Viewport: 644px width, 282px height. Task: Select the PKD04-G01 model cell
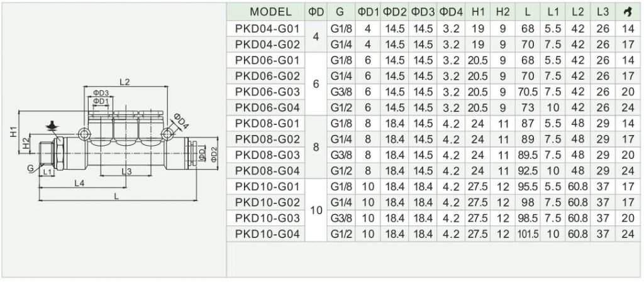(266, 29)
